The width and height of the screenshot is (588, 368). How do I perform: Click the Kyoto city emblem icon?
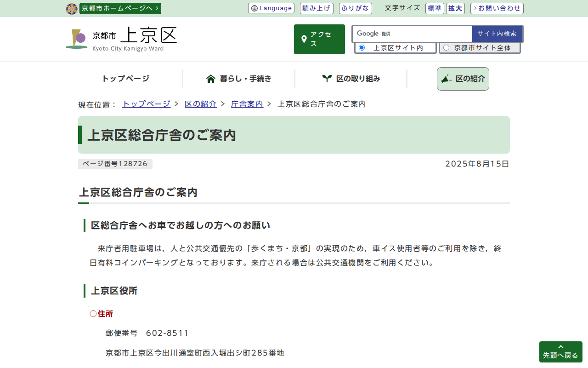point(72,9)
